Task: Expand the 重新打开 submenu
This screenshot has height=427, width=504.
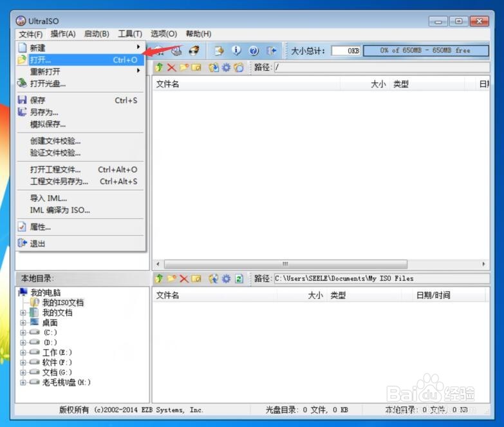Action: pyautogui.click(x=80, y=71)
